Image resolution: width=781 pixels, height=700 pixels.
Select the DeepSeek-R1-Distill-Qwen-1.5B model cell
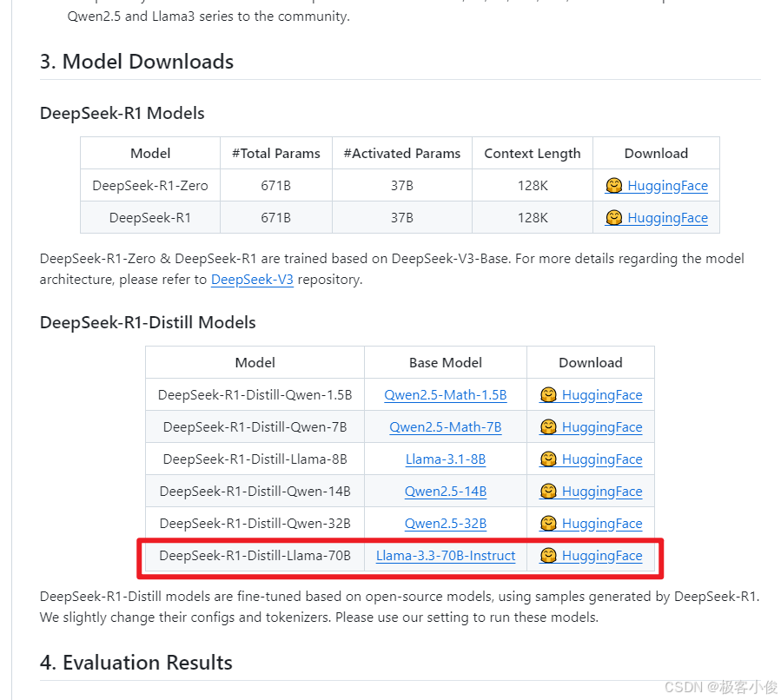point(255,395)
